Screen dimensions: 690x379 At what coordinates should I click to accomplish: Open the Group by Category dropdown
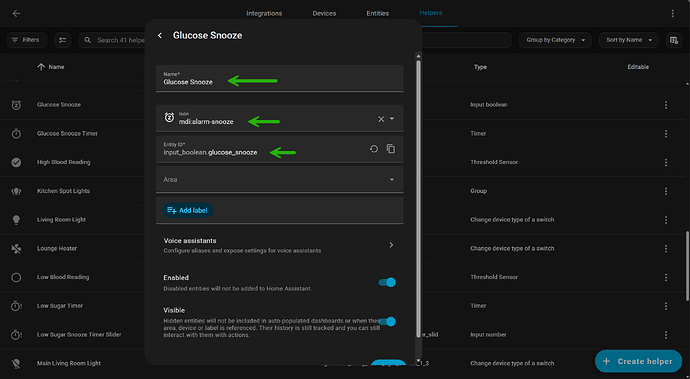(555, 40)
